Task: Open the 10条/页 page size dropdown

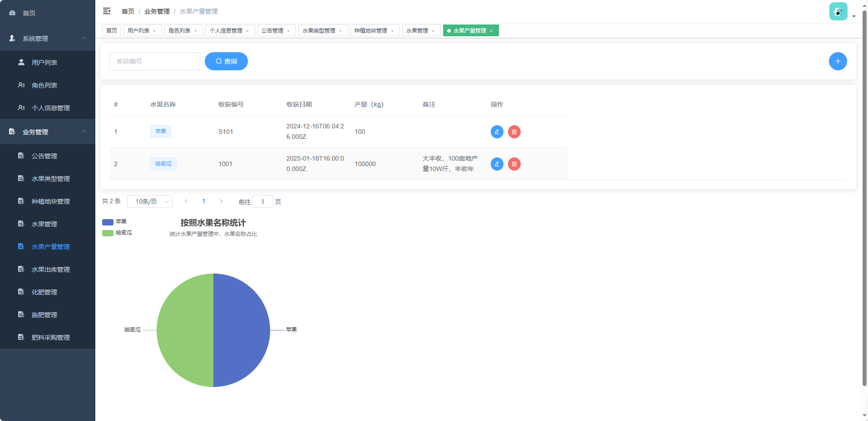Action: click(x=150, y=201)
